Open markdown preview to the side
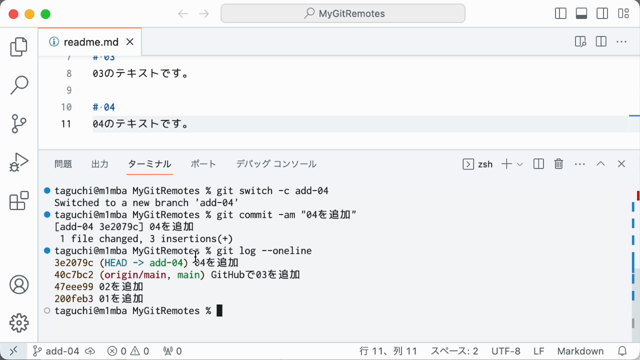 (x=580, y=42)
